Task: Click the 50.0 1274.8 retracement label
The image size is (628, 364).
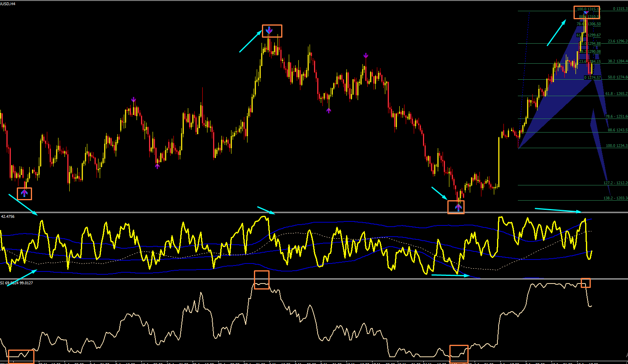Action: click(618, 77)
